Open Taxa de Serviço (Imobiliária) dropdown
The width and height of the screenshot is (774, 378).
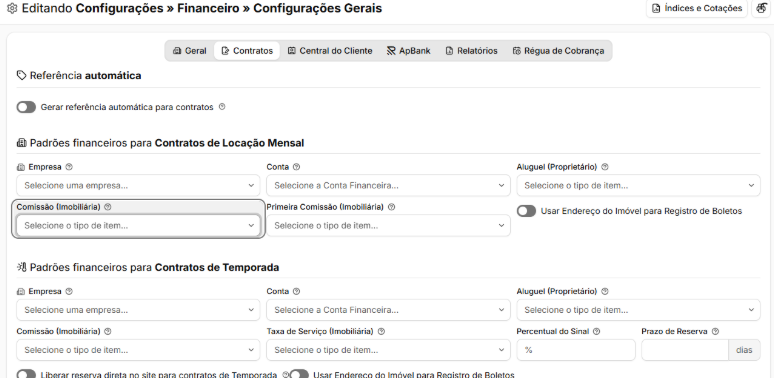pyautogui.click(x=388, y=350)
